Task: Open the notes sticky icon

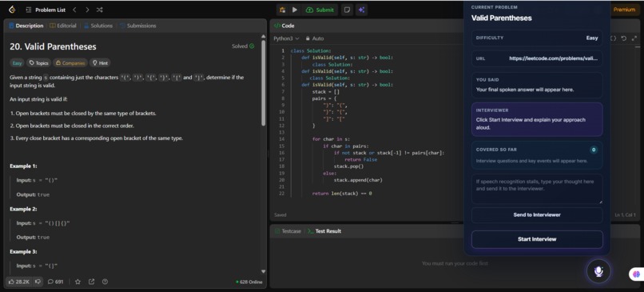Action: (347, 10)
